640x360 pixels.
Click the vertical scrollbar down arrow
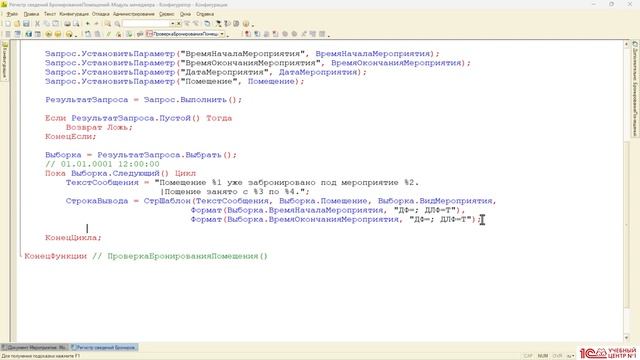click(x=627, y=338)
